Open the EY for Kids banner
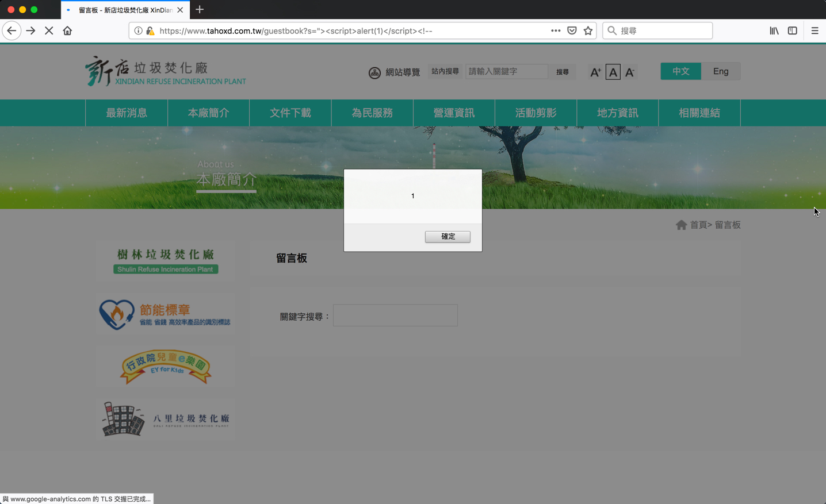This screenshot has width=826, height=504. [166, 366]
